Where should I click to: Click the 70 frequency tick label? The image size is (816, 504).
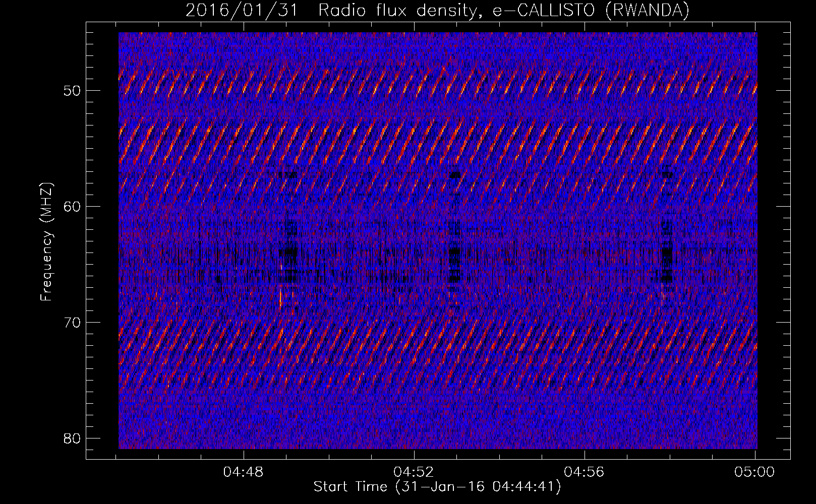(73, 323)
